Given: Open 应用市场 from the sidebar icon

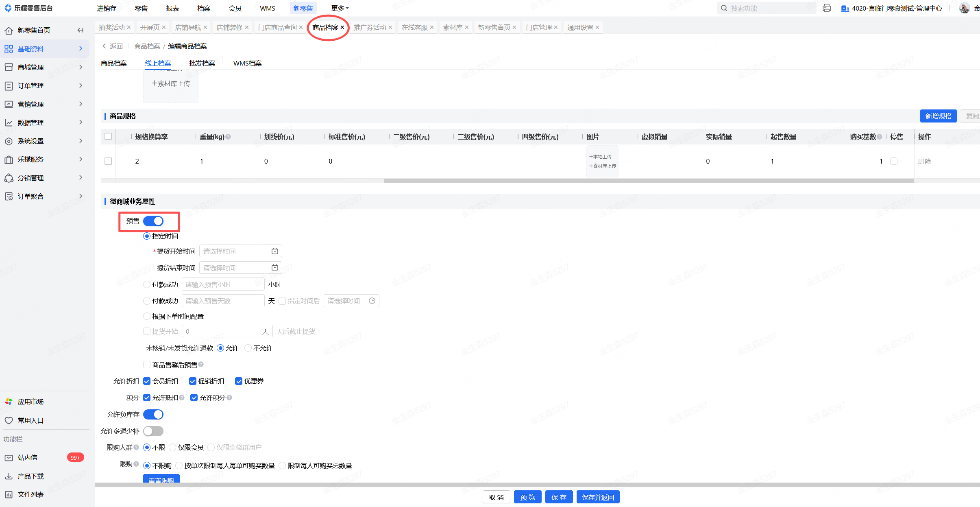Looking at the screenshot, I should pos(9,402).
